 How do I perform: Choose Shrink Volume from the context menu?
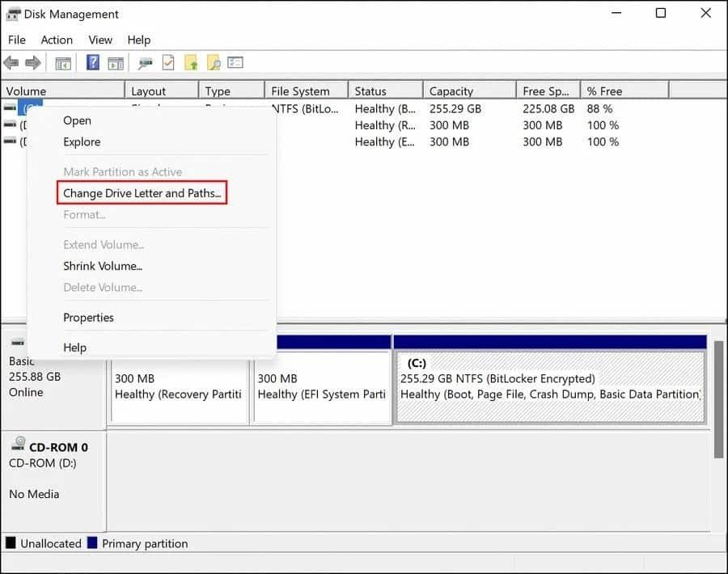coord(103,266)
